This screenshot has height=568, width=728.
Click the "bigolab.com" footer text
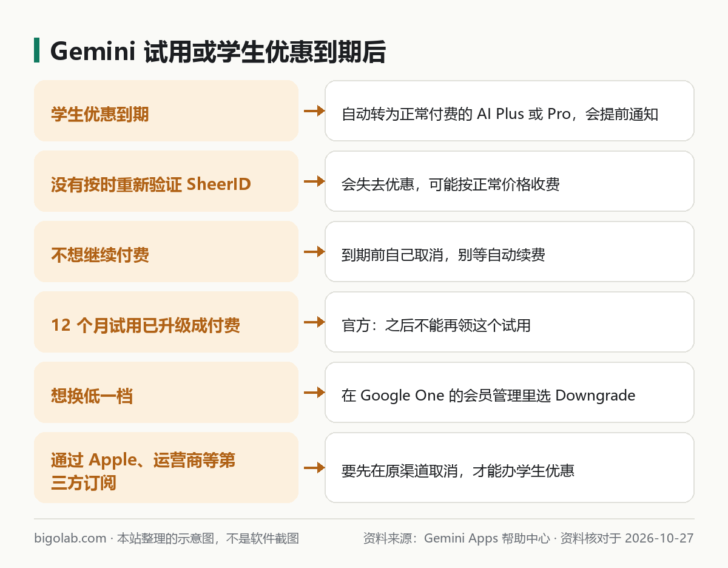[70, 538]
